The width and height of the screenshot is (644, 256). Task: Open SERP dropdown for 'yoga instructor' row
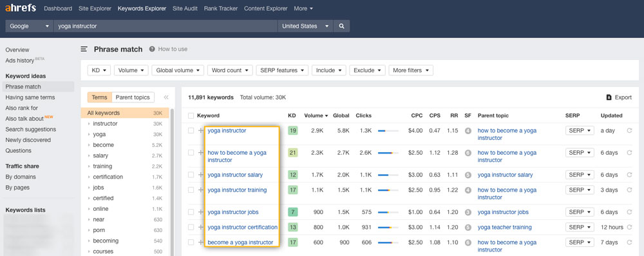click(580, 130)
